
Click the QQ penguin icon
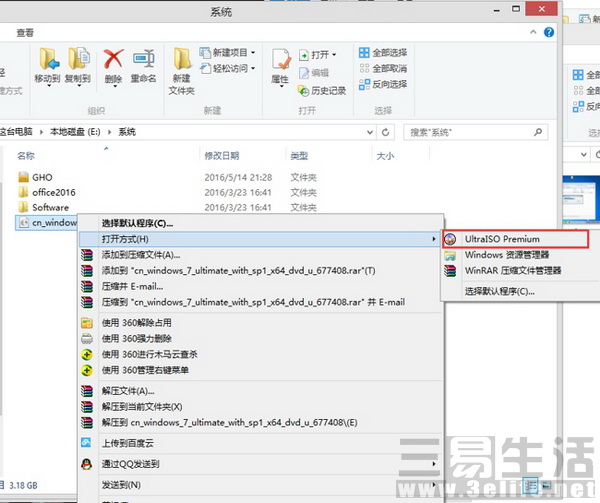[x=87, y=464]
